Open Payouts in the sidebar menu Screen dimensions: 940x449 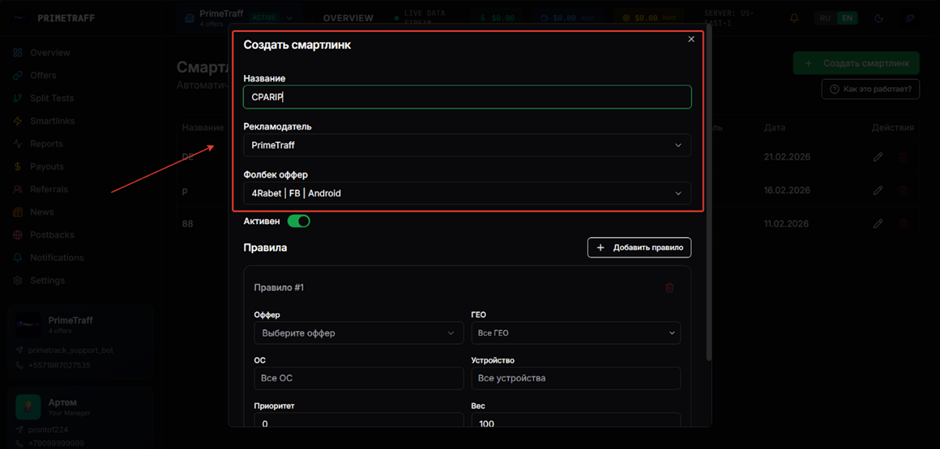point(46,167)
